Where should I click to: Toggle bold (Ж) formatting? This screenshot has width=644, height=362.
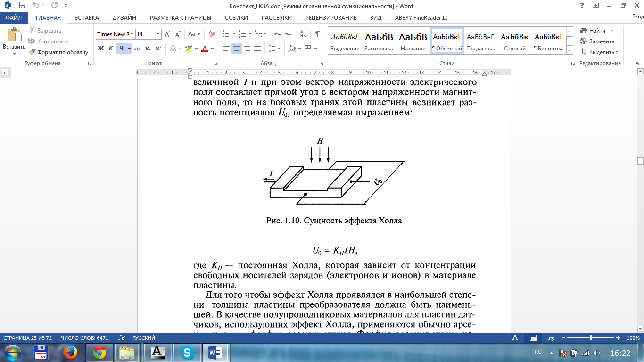click(x=100, y=49)
